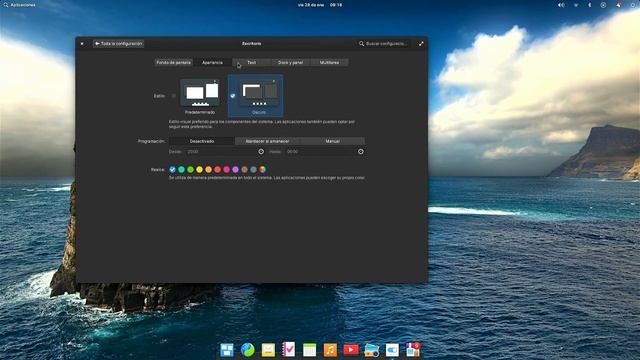This screenshot has height=360, width=640.
Task: Open the notifications bell in the top panel
Action: pyautogui.click(x=619, y=5)
